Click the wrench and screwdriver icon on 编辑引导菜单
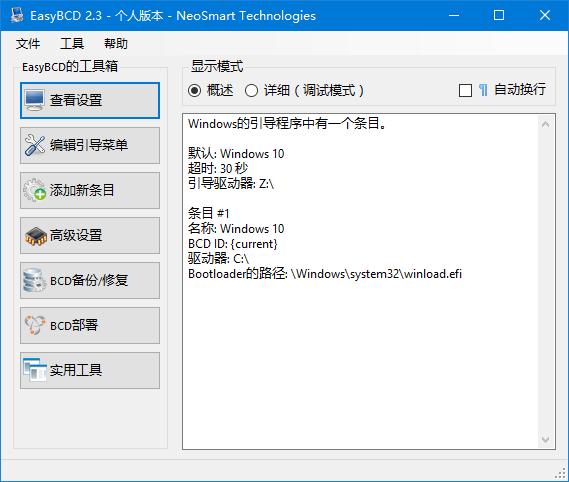The image size is (569, 482). pyautogui.click(x=35, y=145)
